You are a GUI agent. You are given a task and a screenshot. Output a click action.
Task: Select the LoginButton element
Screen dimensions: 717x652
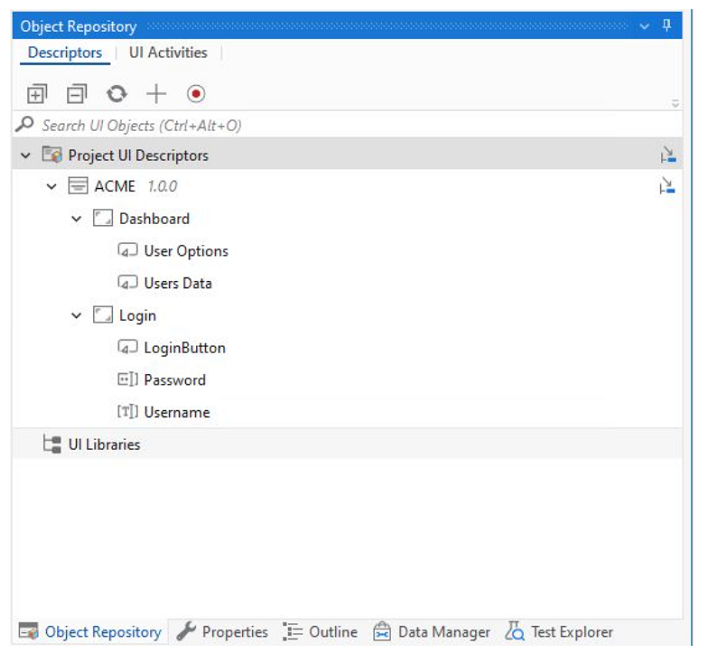click(x=184, y=348)
